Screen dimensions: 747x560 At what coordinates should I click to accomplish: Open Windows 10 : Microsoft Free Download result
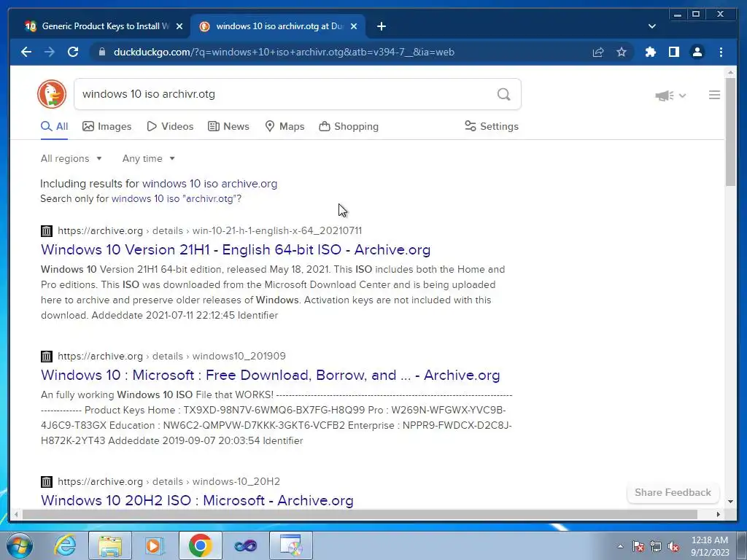[270, 375]
